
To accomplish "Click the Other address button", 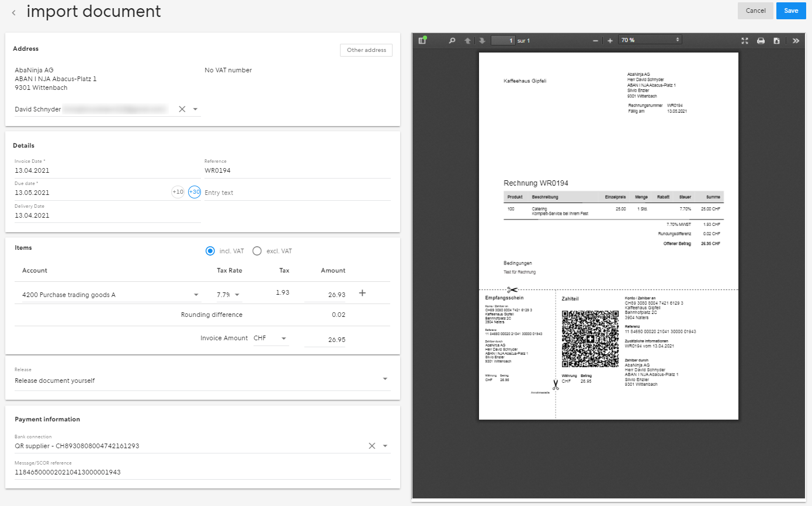I will pyautogui.click(x=366, y=50).
